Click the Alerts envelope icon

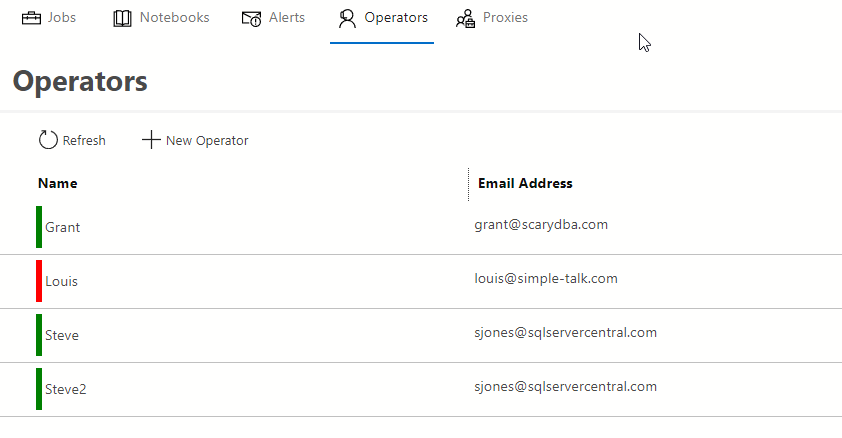tap(252, 18)
